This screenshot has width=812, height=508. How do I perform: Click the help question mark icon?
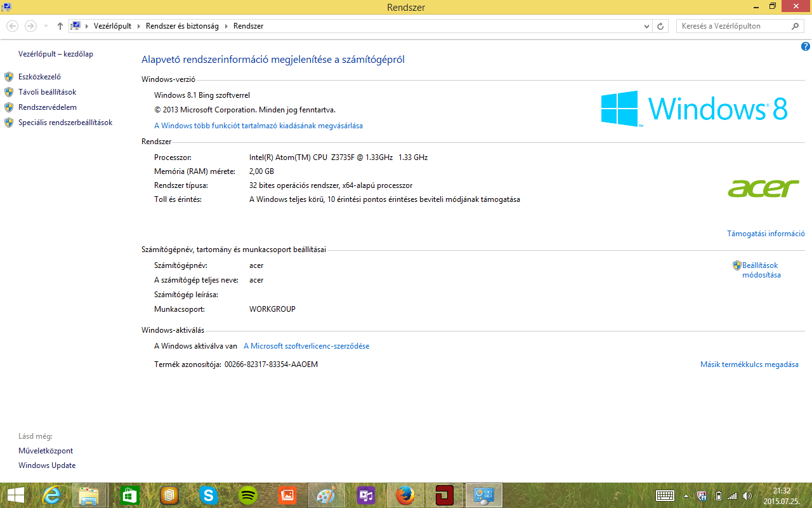tap(806, 46)
